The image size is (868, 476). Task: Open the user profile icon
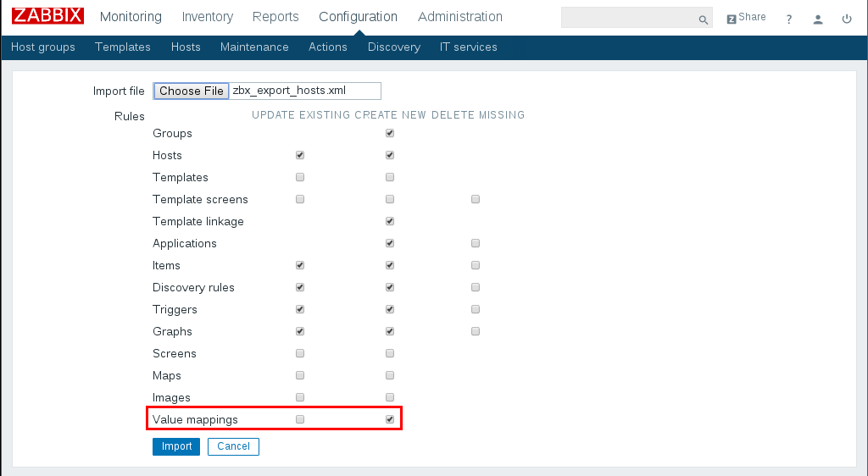[818, 19]
